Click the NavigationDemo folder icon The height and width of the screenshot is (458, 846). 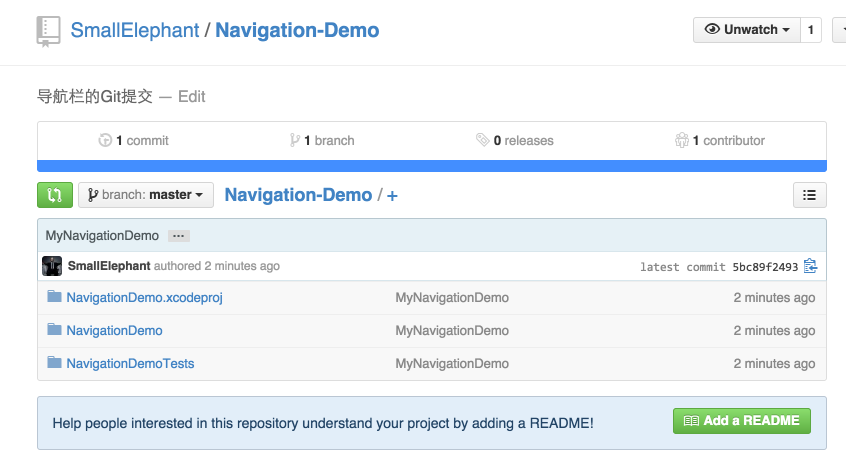(x=54, y=330)
